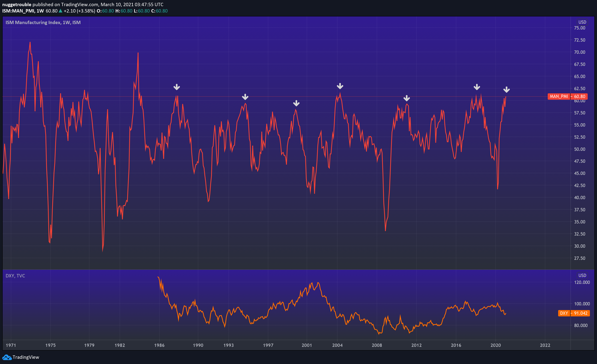597x364 pixels.
Task: Click the TradingView cloud logo icon
Action: pyautogui.click(x=7, y=357)
